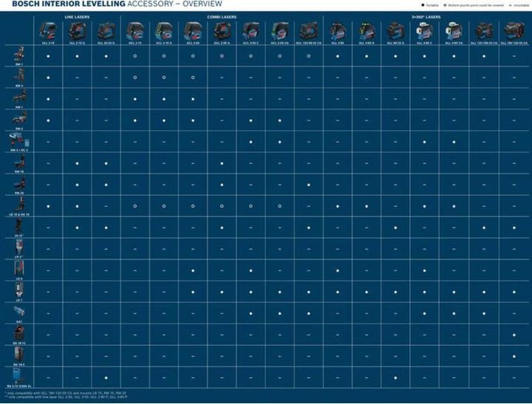Click the DK 20 clamp accessory image
The height and width of the screenshot is (404, 532).
(x=19, y=226)
